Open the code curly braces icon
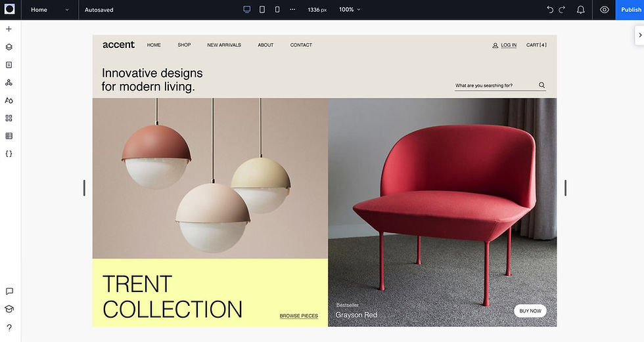Viewport: 644px width, 342px height. coord(9,154)
